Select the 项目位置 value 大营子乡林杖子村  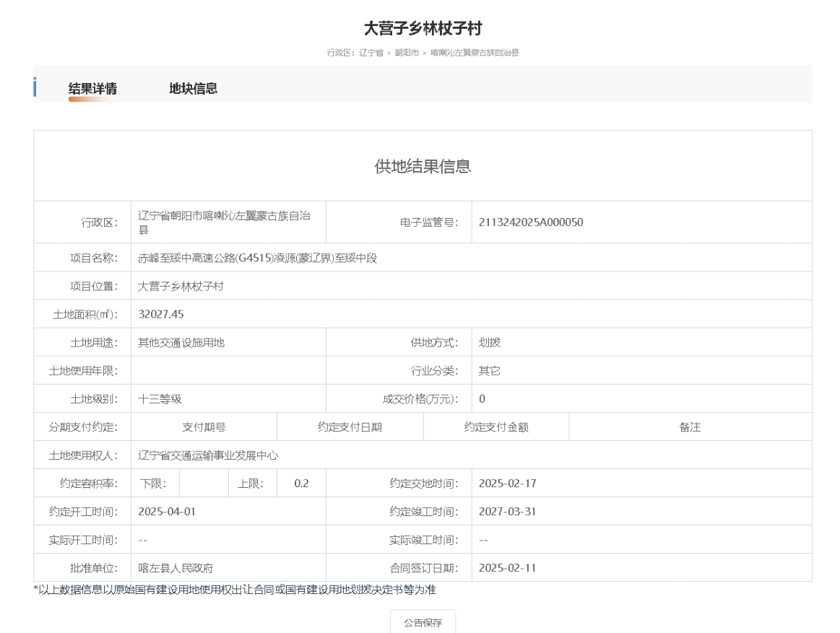point(181,286)
